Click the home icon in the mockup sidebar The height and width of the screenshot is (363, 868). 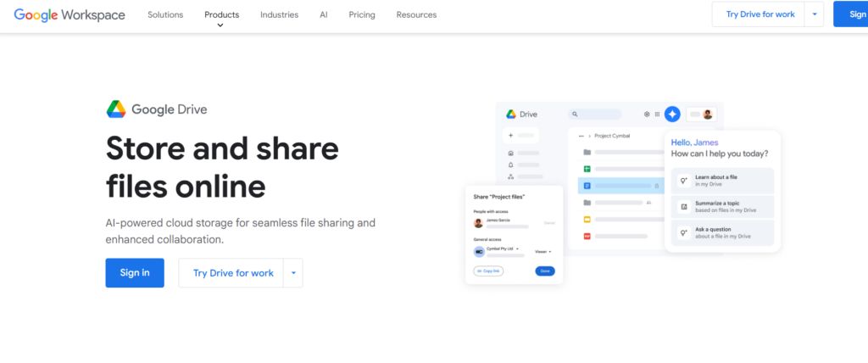click(510, 153)
